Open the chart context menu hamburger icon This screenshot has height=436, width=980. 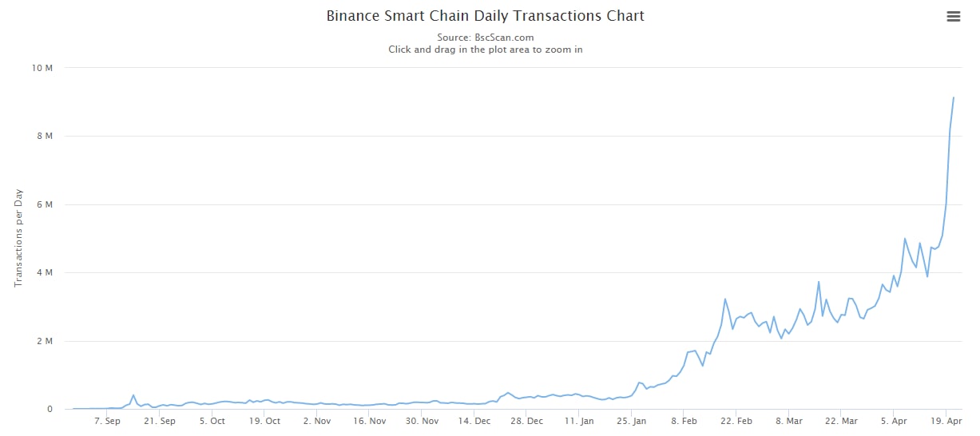coord(953,17)
